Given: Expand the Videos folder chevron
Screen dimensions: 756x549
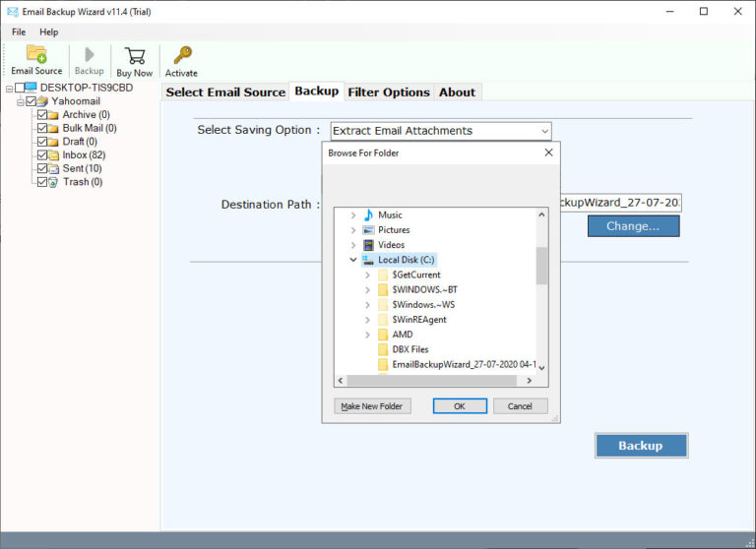Looking at the screenshot, I should point(353,245).
